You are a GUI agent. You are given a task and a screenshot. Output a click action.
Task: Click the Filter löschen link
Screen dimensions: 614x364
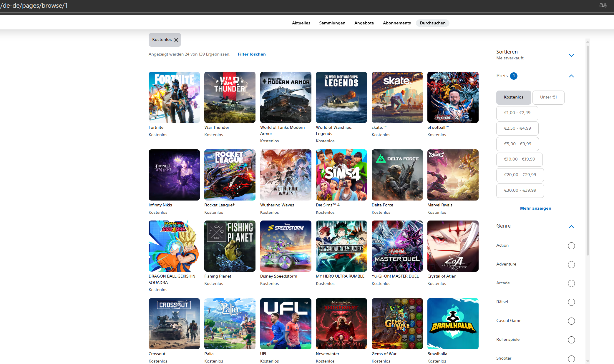[251, 54]
